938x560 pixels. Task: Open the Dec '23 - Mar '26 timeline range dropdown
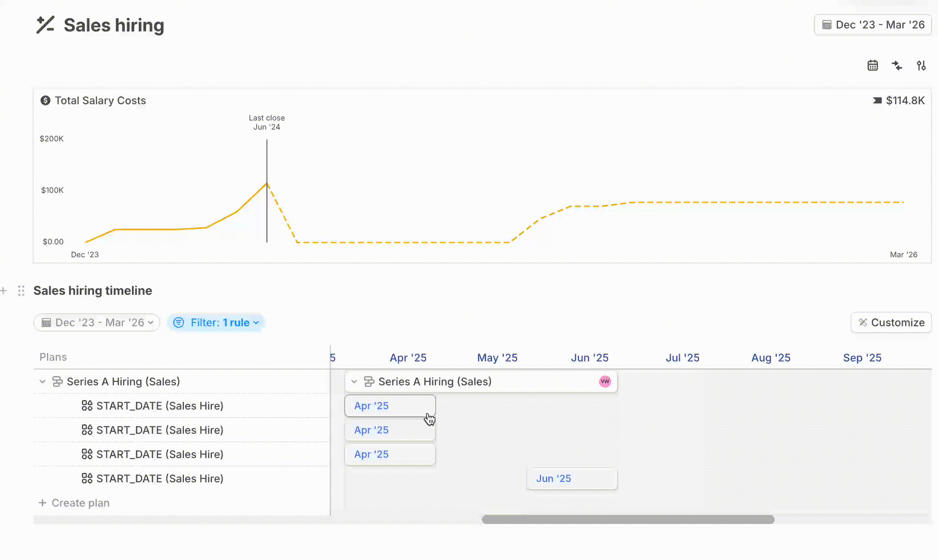97,322
